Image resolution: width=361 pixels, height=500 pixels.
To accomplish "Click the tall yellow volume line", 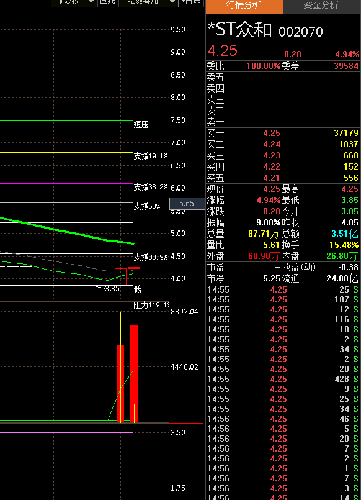I will pos(121,367).
